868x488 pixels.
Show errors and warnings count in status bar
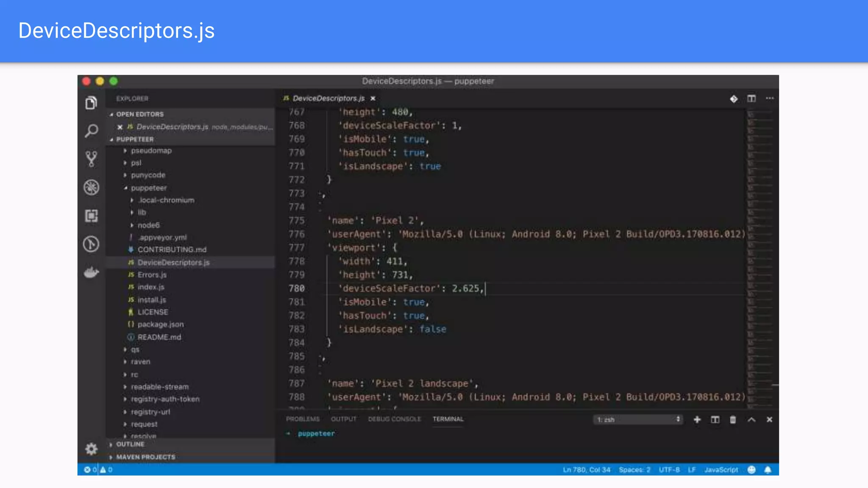(98, 470)
